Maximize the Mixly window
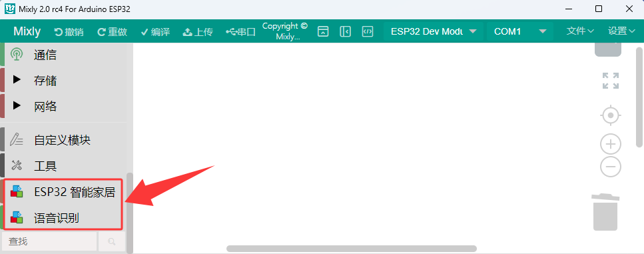This screenshot has width=644, height=254. click(x=599, y=9)
